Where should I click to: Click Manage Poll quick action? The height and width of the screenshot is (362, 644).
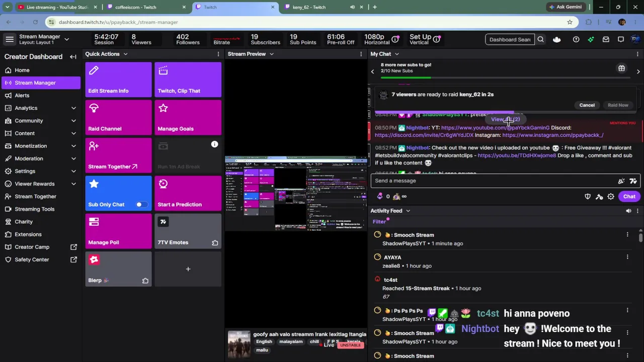point(118,231)
